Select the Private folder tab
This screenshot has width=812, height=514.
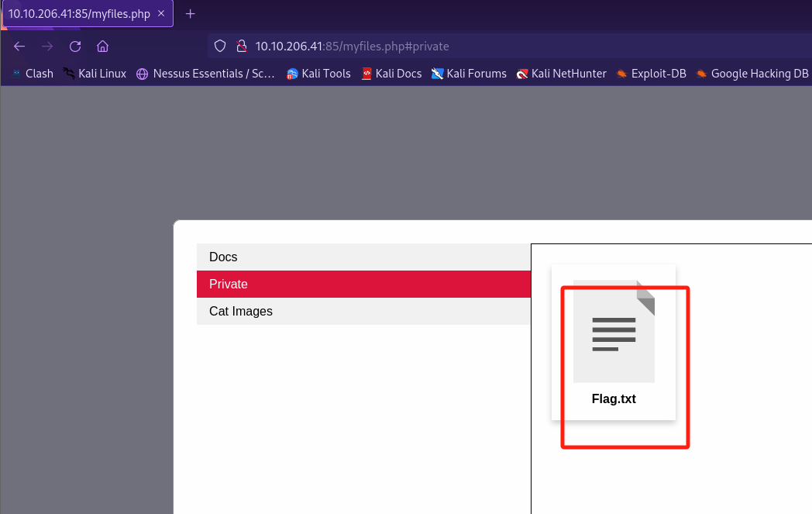tap(363, 284)
